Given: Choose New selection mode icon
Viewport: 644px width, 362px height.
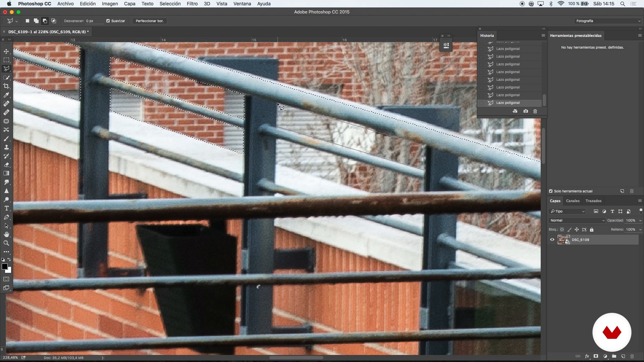Looking at the screenshot, I should 28,21.
